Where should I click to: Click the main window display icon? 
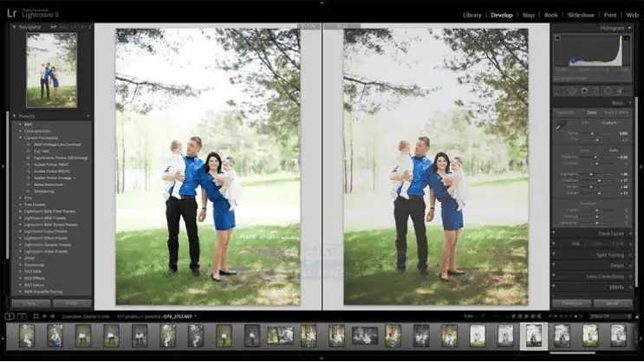pyautogui.click(x=10, y=316)
